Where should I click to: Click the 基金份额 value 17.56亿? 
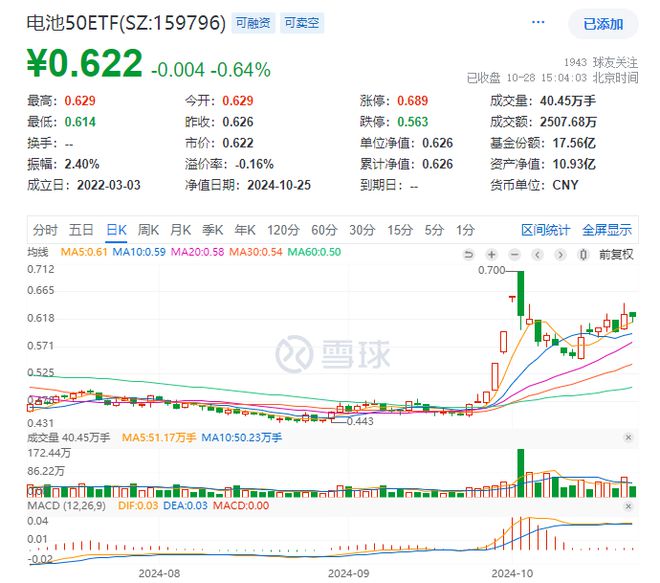click(x=574, y=143)
